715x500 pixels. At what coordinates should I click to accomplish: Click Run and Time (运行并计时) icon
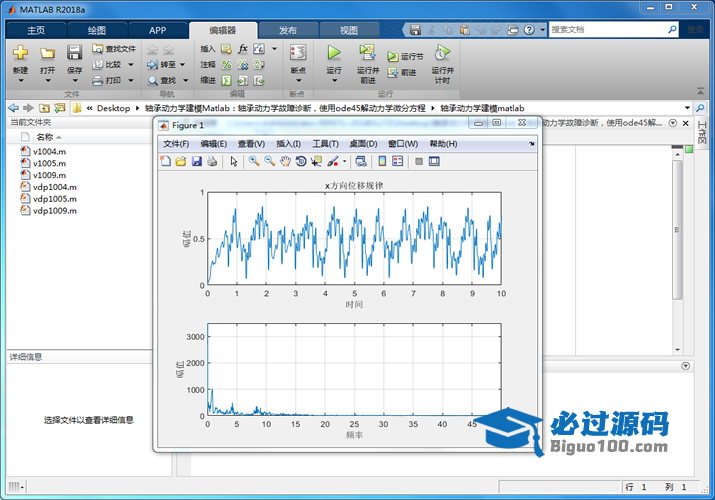(442, 53)
